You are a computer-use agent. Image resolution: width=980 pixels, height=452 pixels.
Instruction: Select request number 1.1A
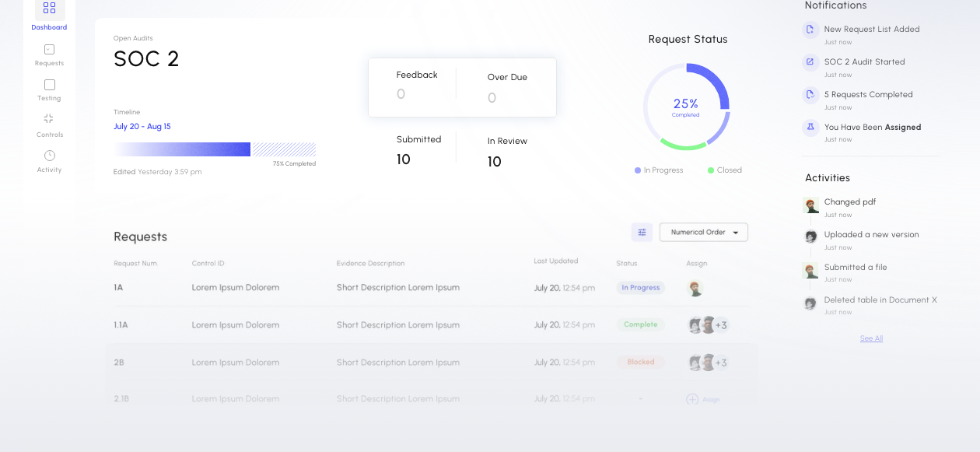[121, 325]
